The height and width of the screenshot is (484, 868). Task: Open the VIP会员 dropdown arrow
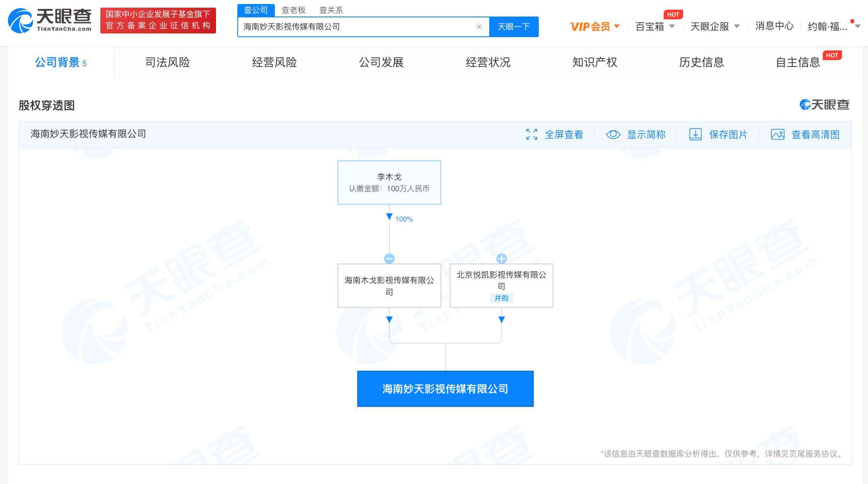pos(617,27)
